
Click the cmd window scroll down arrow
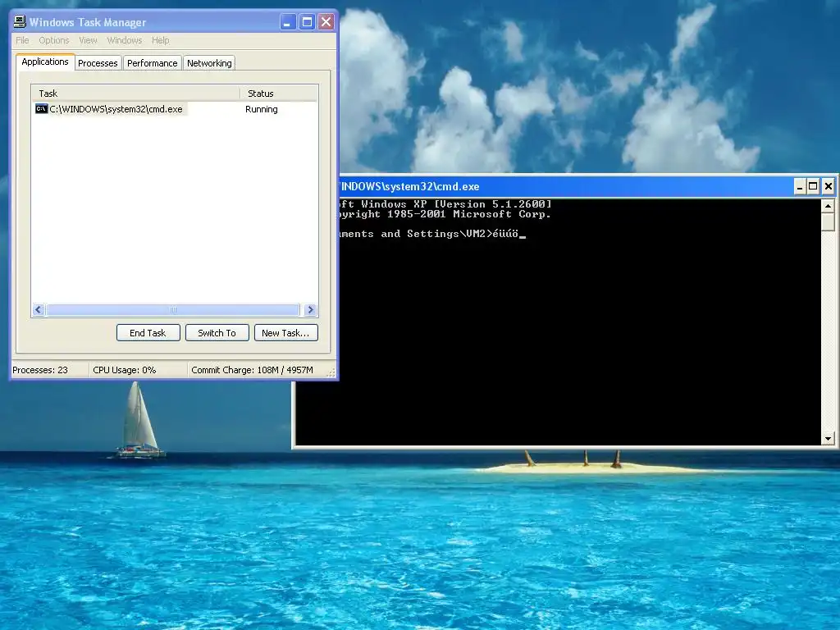pyautogui.click(x=829, y=439)
